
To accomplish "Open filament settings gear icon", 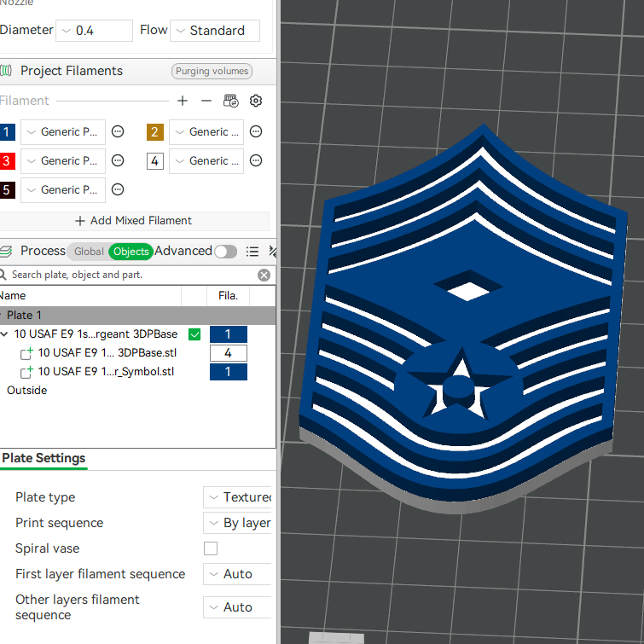I will [x=256, y=101].
